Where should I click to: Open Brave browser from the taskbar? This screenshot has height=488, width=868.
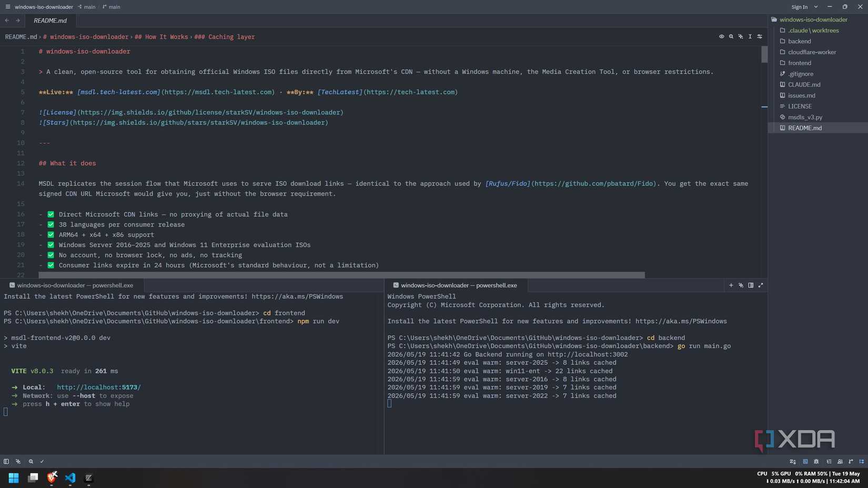52,477
